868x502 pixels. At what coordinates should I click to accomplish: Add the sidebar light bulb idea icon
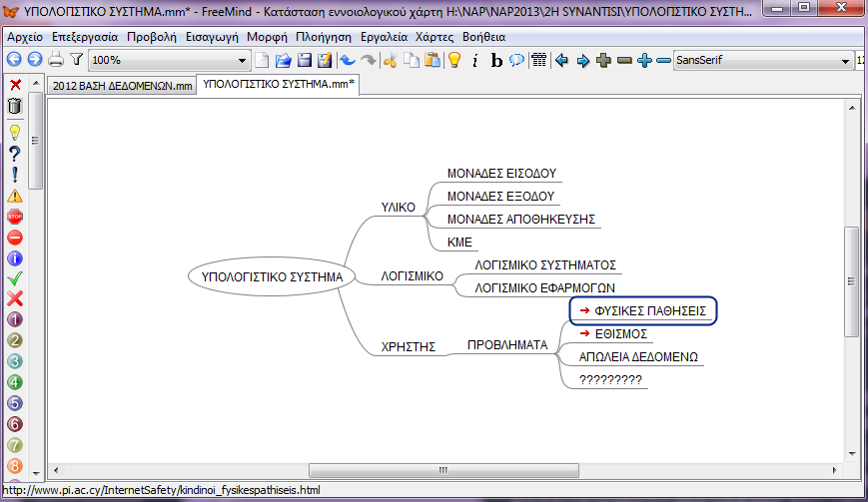(15, 133)
